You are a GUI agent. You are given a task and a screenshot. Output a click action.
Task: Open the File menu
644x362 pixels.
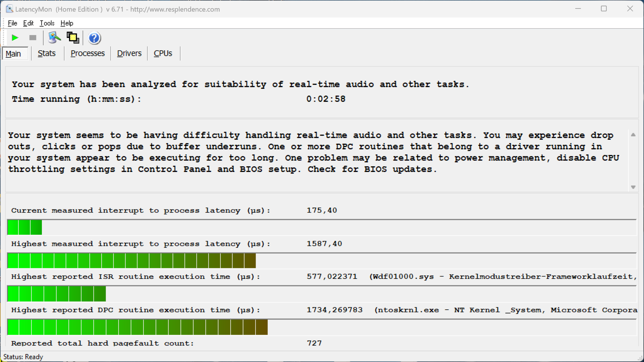pyautogui.click(x=12, y=23)
